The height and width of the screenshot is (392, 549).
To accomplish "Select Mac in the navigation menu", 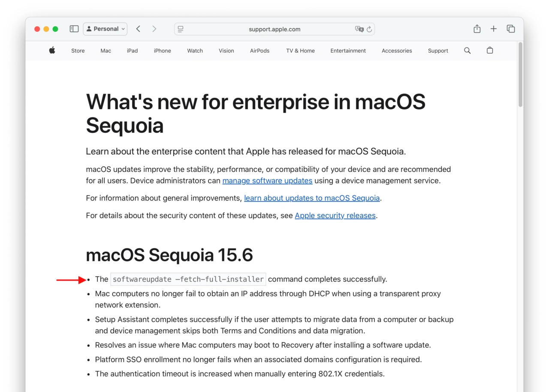I will click(106, 51).
